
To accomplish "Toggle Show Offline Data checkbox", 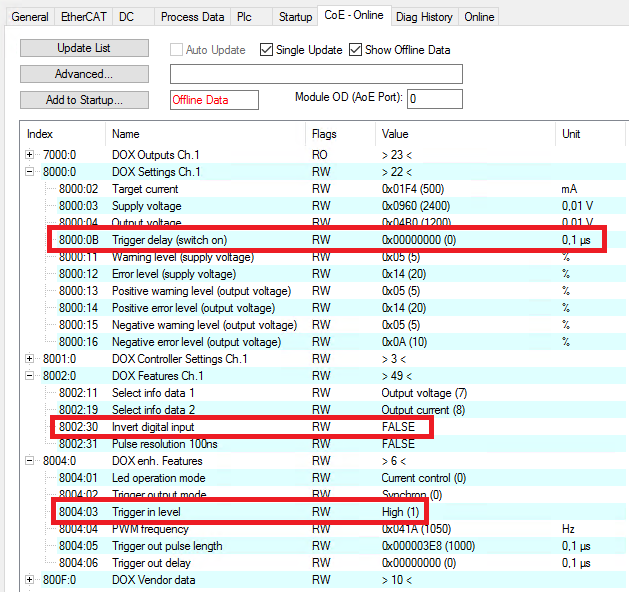I will click(355, 50).
